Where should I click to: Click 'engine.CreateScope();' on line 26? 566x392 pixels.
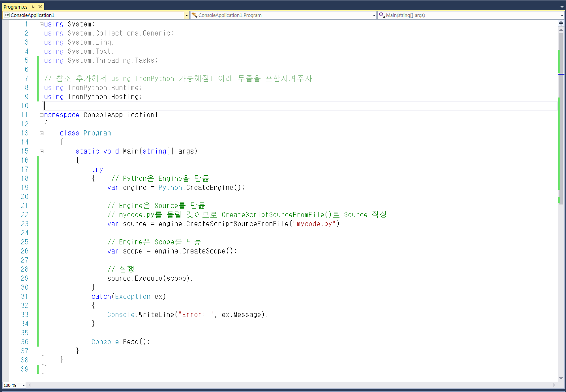pos(196,251)
